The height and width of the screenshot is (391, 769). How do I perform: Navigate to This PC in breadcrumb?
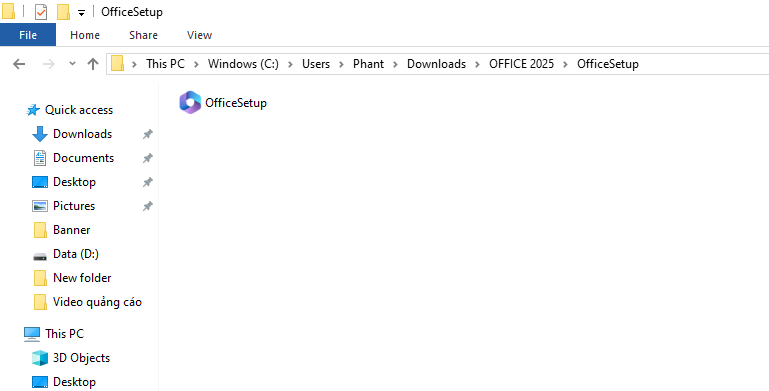pos(165,64)
